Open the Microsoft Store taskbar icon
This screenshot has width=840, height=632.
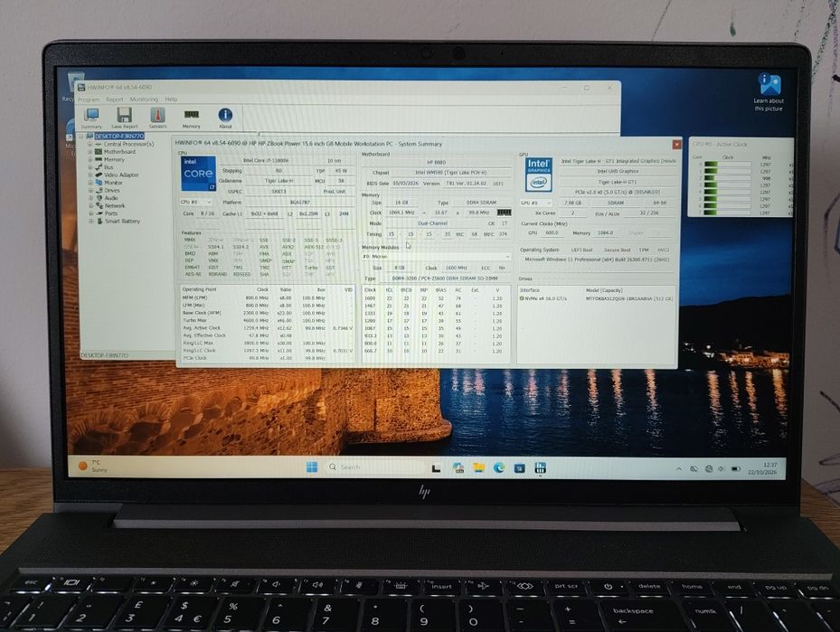(x=519, y=468)
